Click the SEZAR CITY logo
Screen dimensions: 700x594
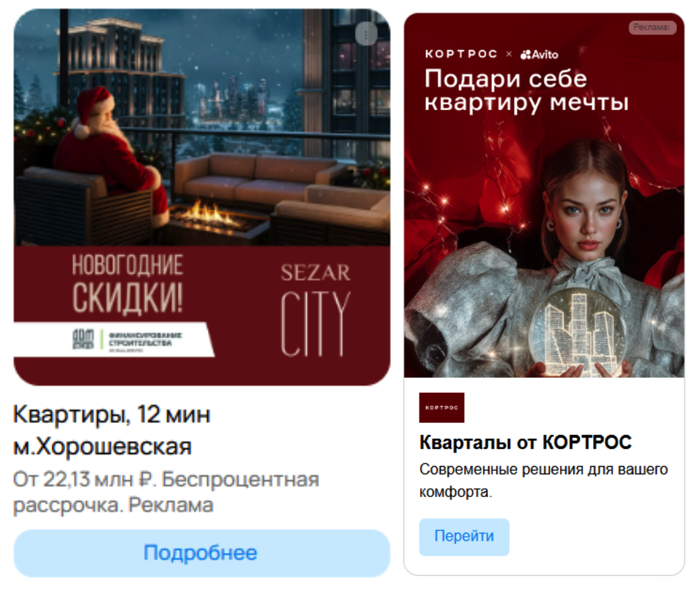[316, 309]
